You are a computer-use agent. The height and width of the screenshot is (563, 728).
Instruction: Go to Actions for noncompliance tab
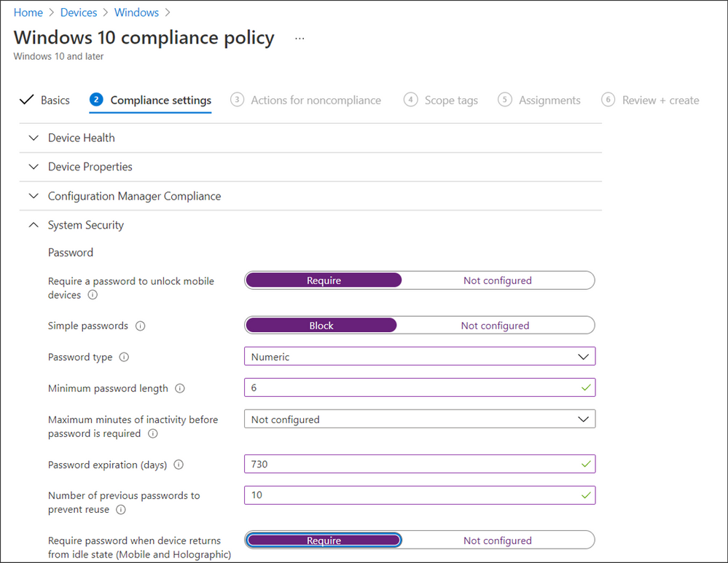tap(316, 101)
